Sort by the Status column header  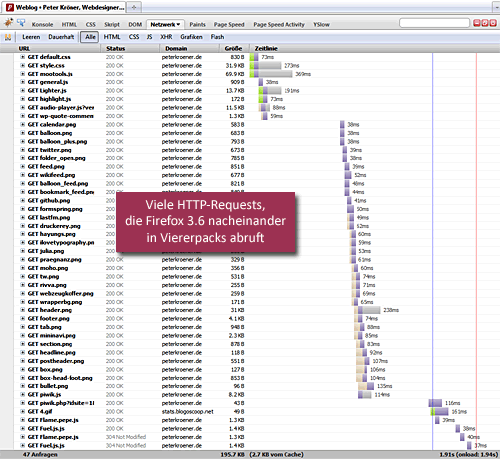(130, 49)
